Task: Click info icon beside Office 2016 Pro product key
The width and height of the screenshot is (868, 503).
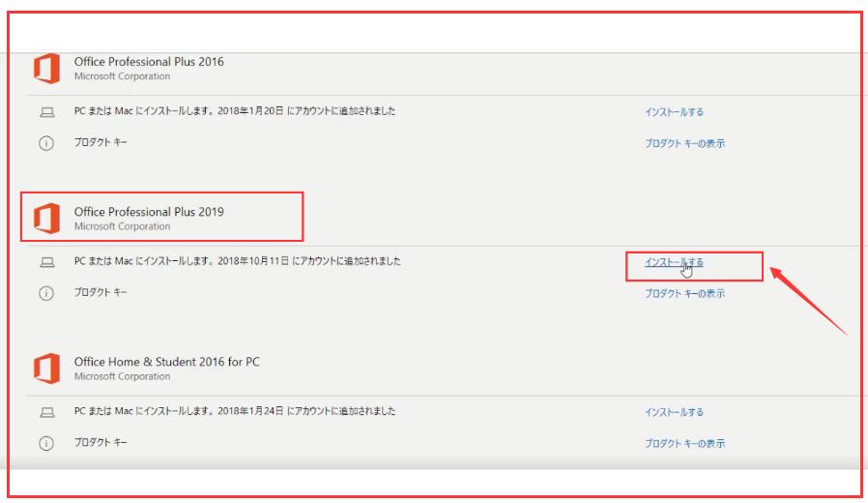Action: [46, 143]
